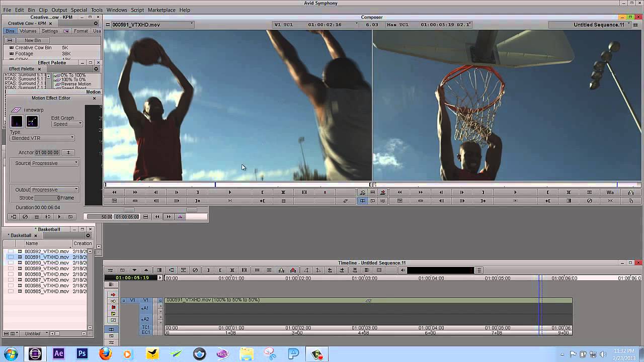Open the Output Progressive dropdown
This screenshot has height=362, width=644.
(x=55, y=190)
